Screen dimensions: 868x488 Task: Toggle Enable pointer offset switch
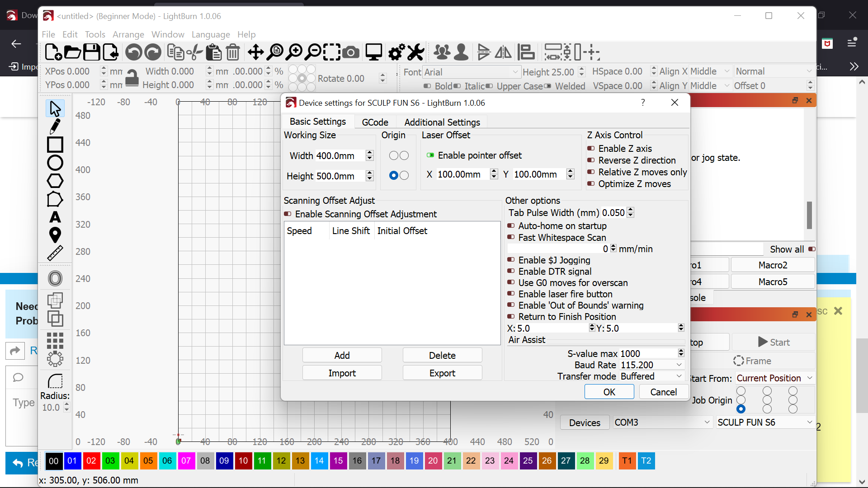430,155
